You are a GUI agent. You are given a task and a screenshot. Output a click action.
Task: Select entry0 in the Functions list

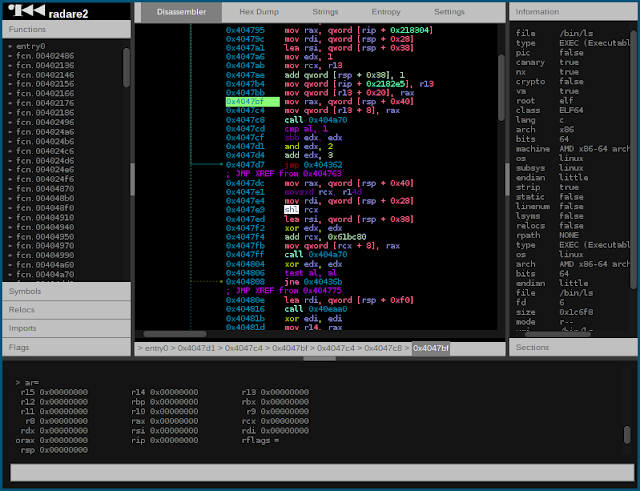(31, 46)
